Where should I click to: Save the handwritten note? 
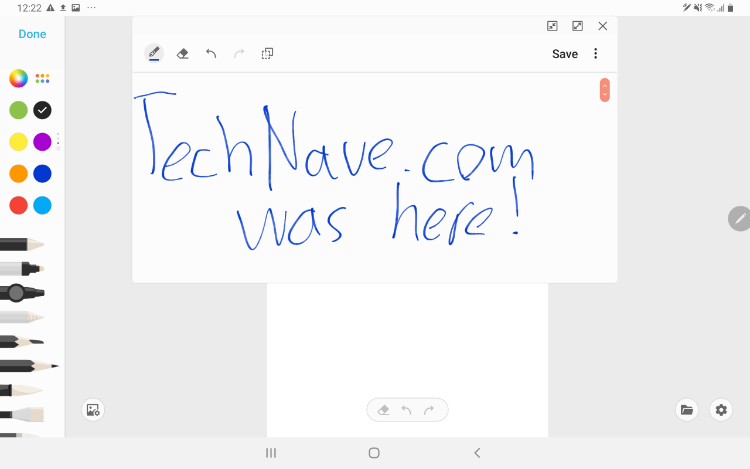point(565,54)
